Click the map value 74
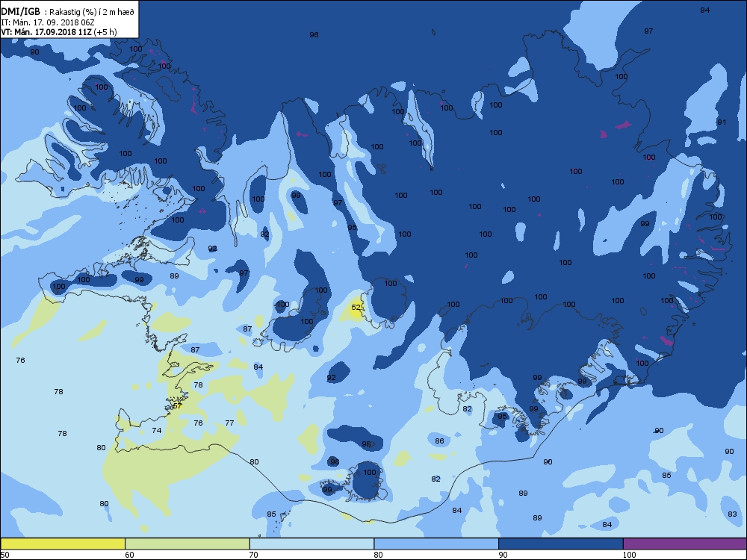747x560 pixels. [157, 431]
